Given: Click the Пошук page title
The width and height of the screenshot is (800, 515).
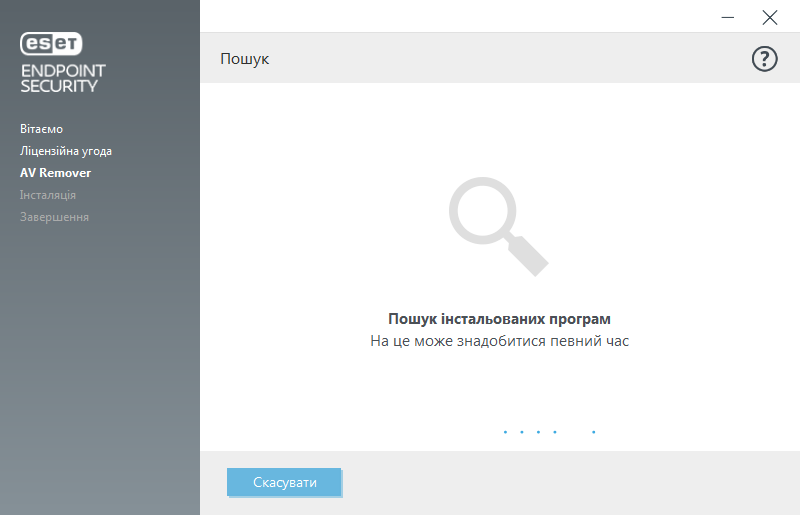Looking at the screenshot, I should click(x=244, y=59).
